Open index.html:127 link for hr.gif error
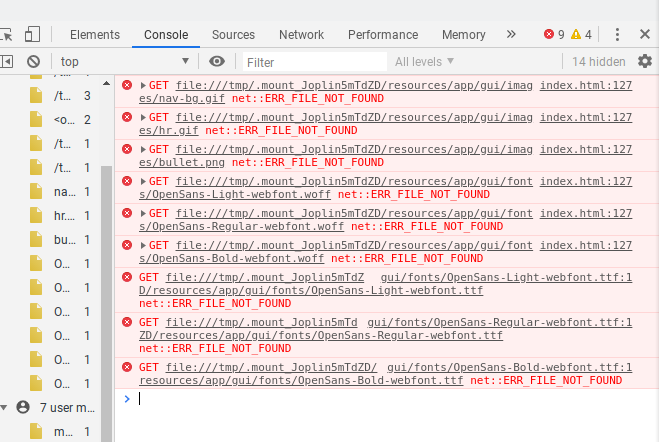 (586, 117)
